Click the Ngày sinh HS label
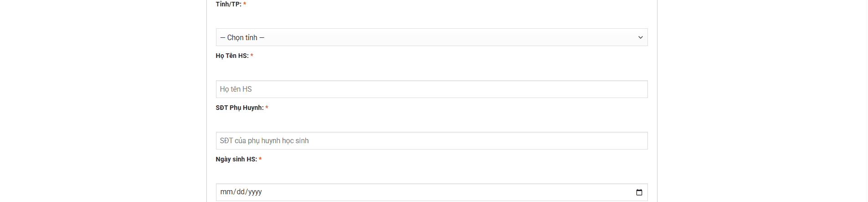Screen dimensions: 868x202 tap(236, 159)
